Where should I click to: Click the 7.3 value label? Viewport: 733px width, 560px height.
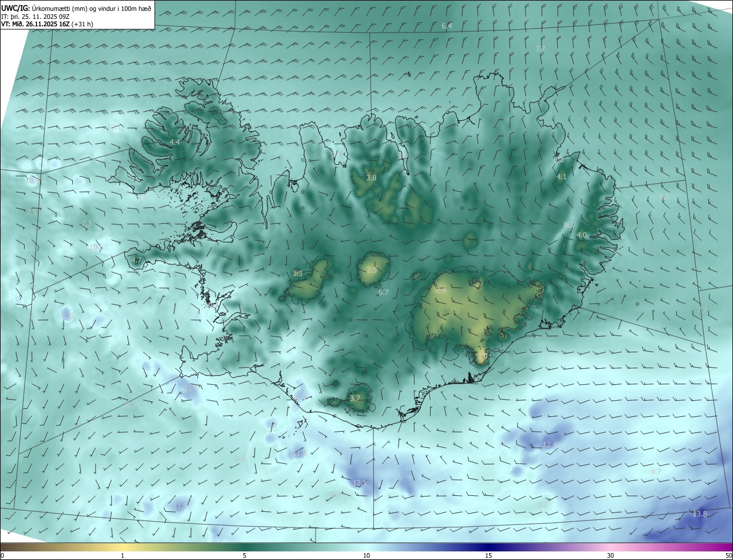point(86,224)
